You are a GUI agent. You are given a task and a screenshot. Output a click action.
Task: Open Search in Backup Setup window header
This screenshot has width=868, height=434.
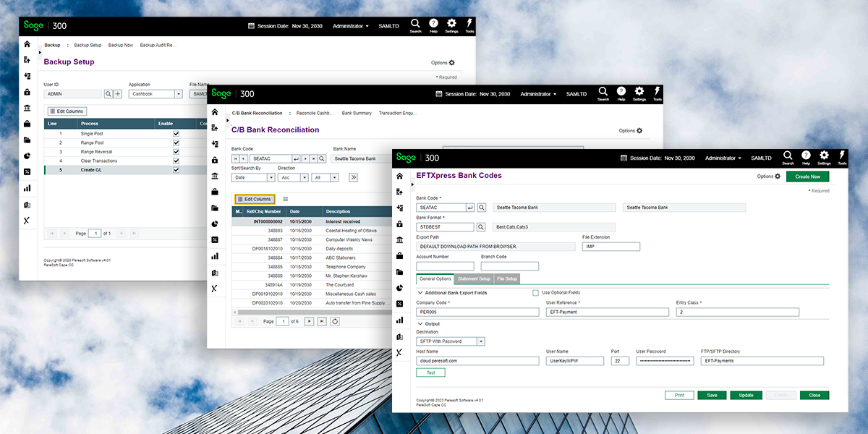coord(415,25)
